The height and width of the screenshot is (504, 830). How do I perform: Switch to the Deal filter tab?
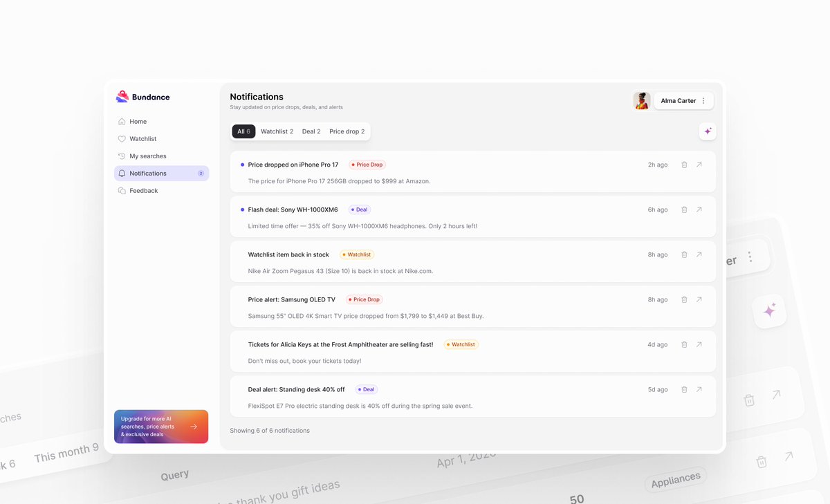pos(311,131)
